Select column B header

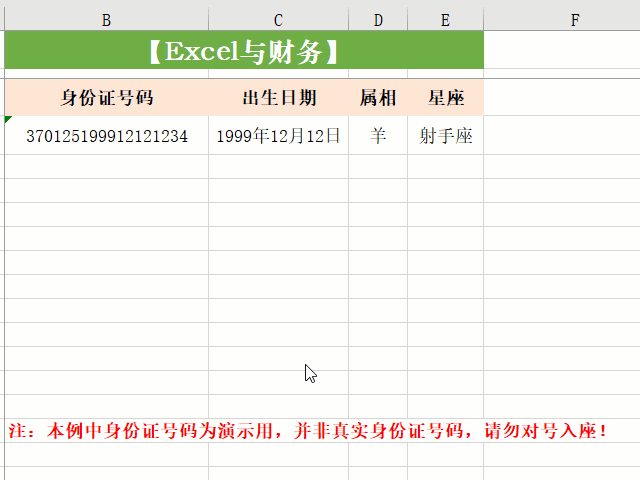106,19
